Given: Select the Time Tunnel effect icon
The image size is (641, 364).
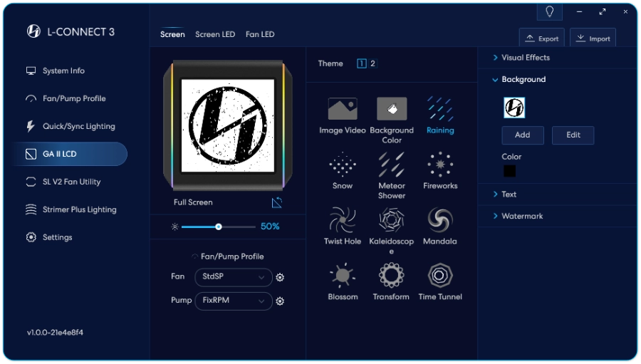Looking at the screenshot, I should (440, 275).
